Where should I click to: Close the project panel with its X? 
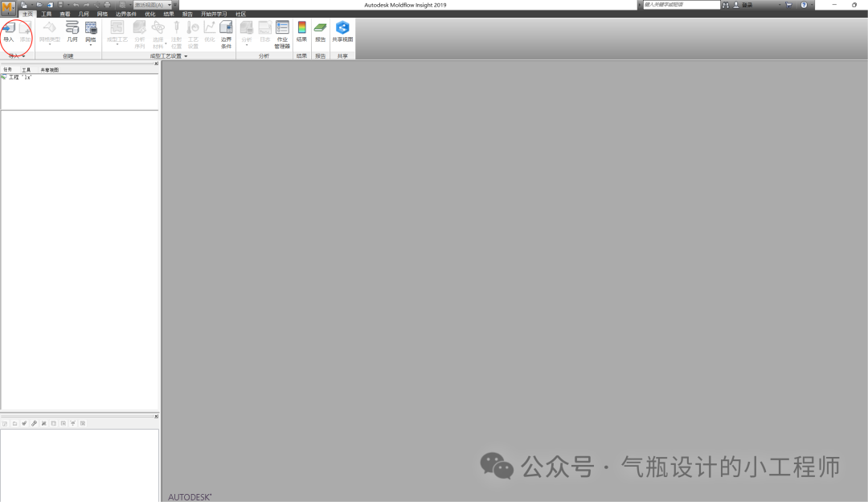point(156,64)
